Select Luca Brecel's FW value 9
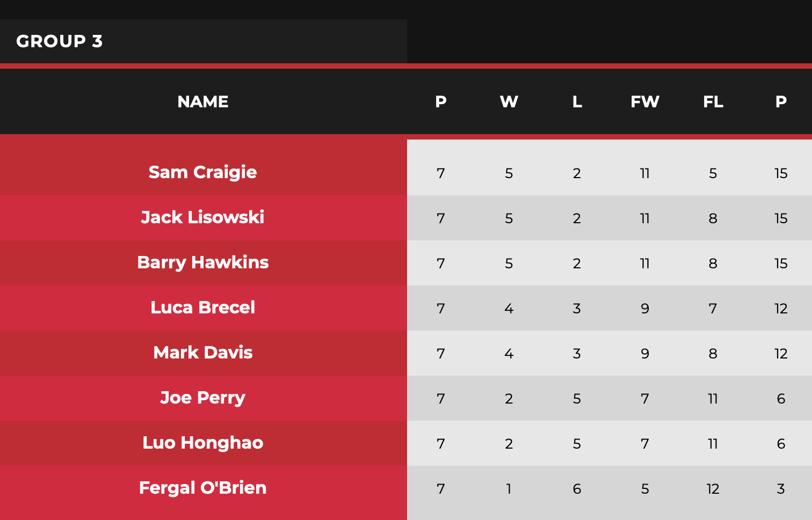 644,309
